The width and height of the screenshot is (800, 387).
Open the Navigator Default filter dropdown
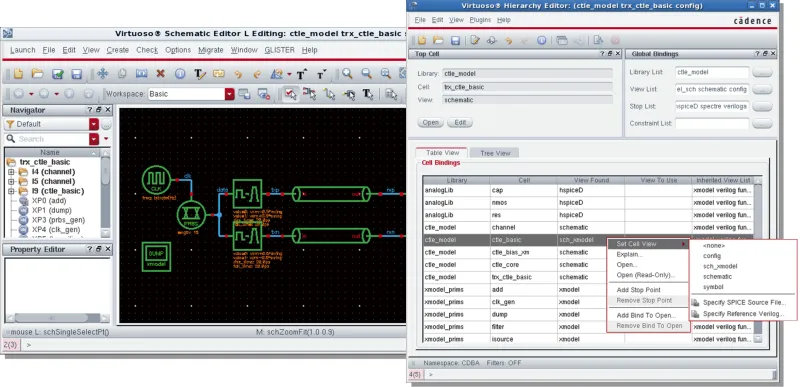coord(94,124)
